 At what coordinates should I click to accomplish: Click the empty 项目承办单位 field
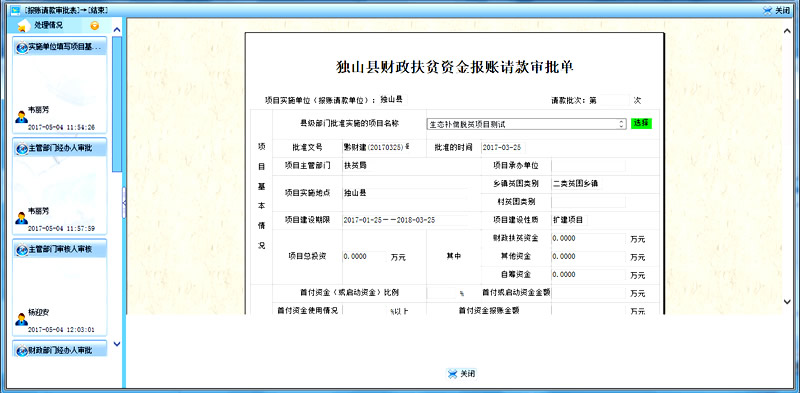(x=588, y=165)
